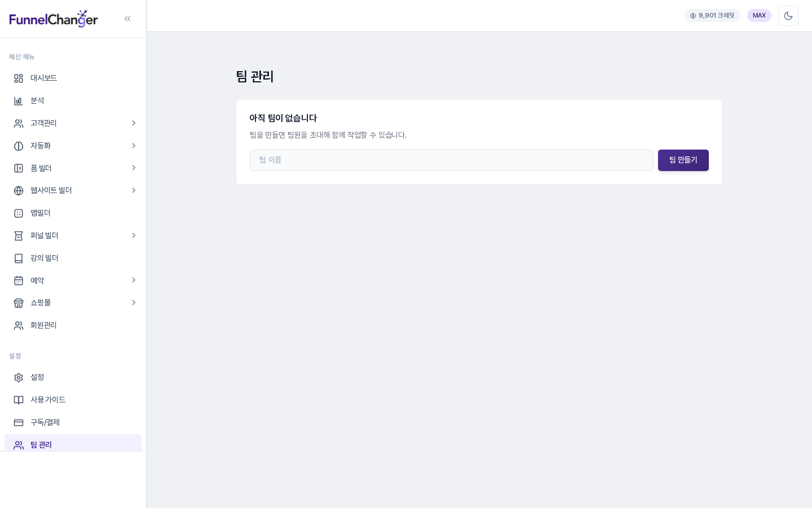Click the 퍼널 빌더 funnel icon
Screen dimensions: 812x508
(19, 236)
